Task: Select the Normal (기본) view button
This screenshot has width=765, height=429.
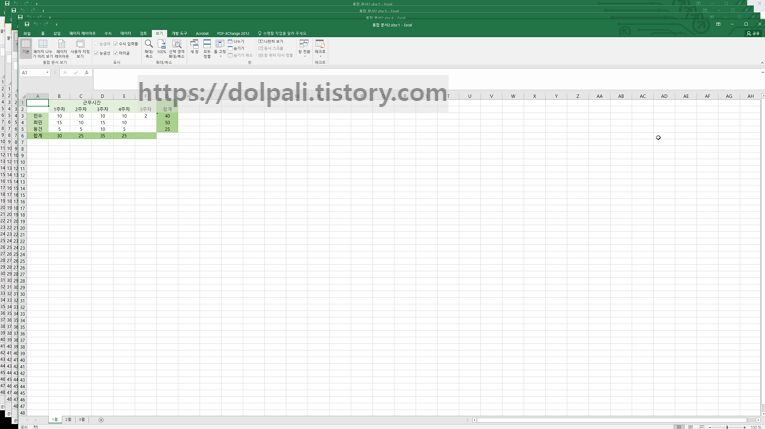Action: (26, 48)
